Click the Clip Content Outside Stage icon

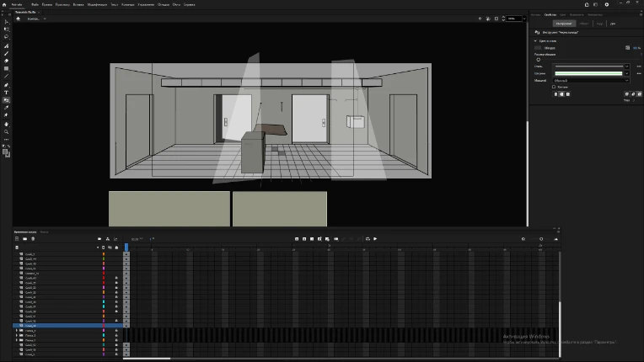click(x=496, y=19)
